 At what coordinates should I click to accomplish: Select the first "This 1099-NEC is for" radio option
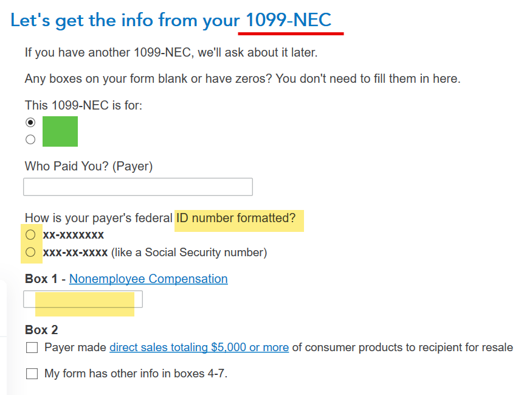click(31, 122)
